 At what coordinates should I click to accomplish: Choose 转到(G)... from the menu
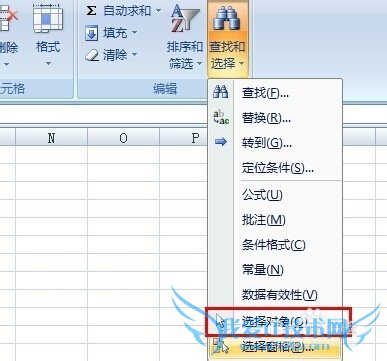click(275, 143)
